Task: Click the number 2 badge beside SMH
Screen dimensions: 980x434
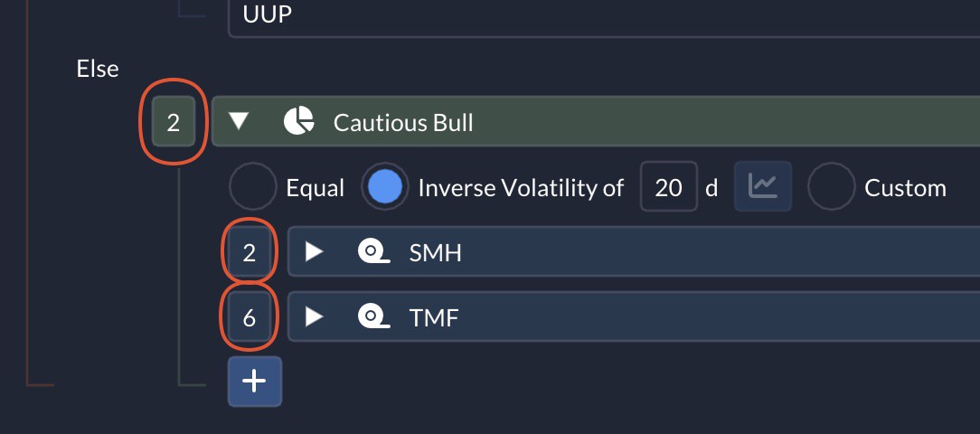Action: tap(249, 252)
